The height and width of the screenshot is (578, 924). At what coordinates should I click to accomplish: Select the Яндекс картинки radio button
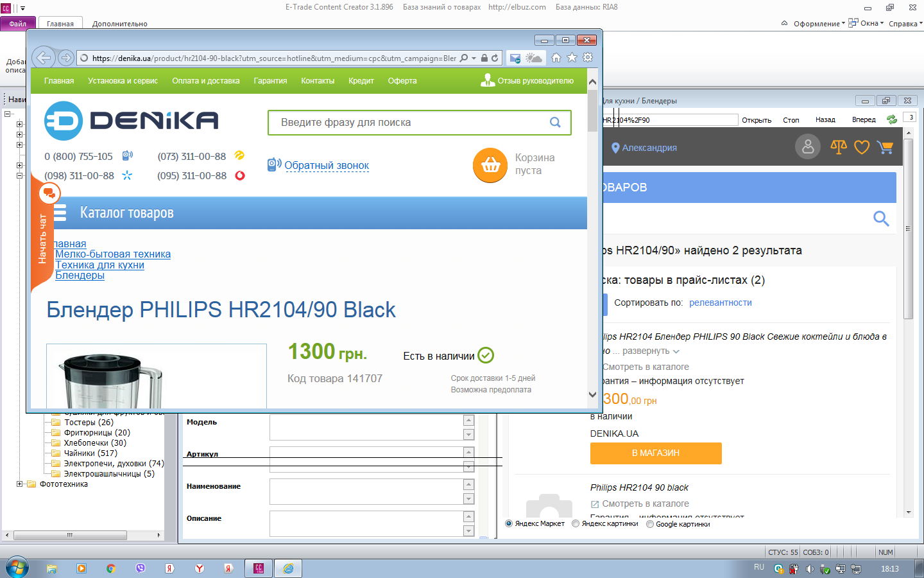576,524
